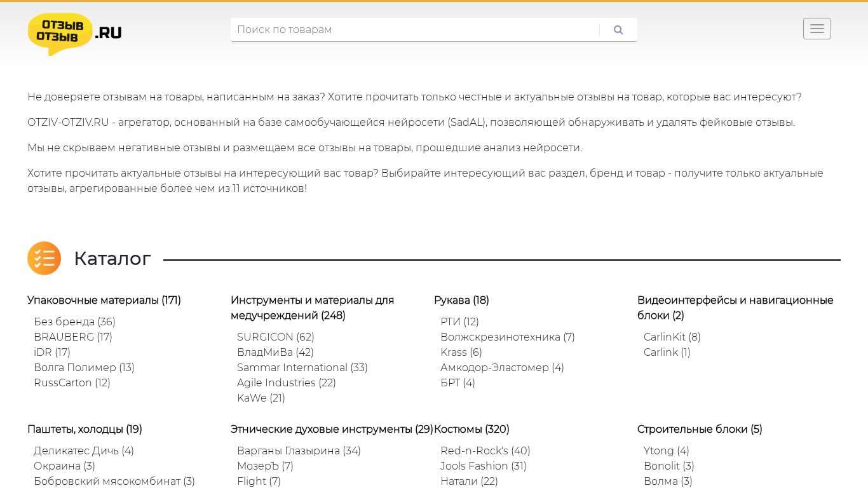Select brand Натали (22)

(469, 481)
